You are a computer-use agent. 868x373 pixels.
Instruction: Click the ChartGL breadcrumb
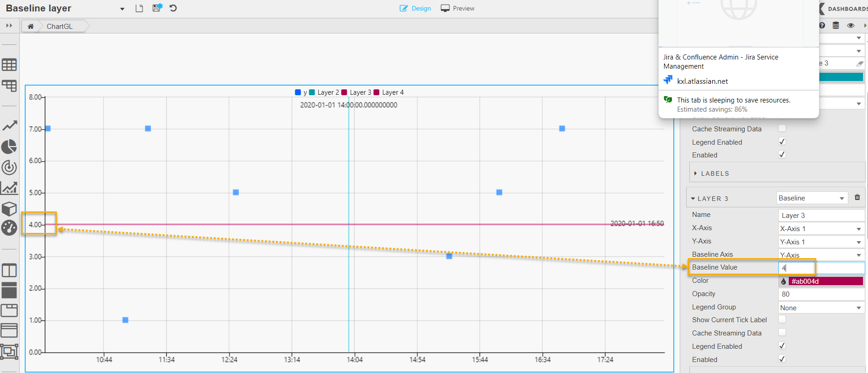pos(60,27)
